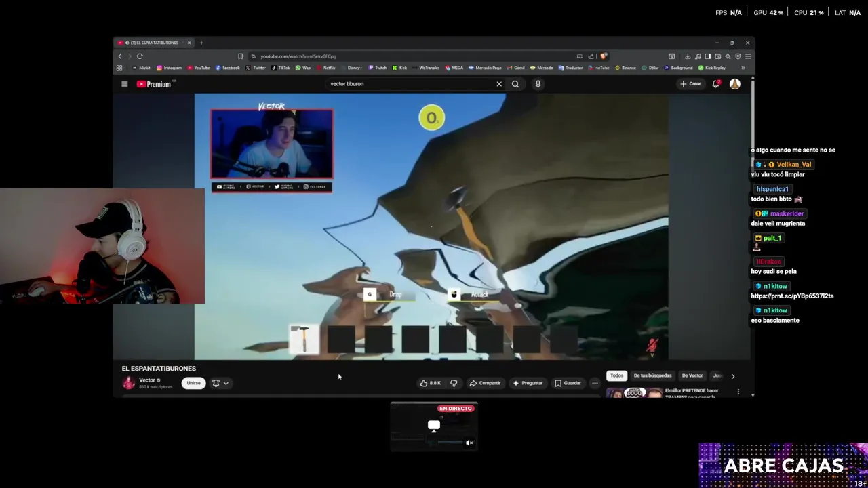Go back in browser history
This screenshot has width=868, height=488.
tap(120, 56)
